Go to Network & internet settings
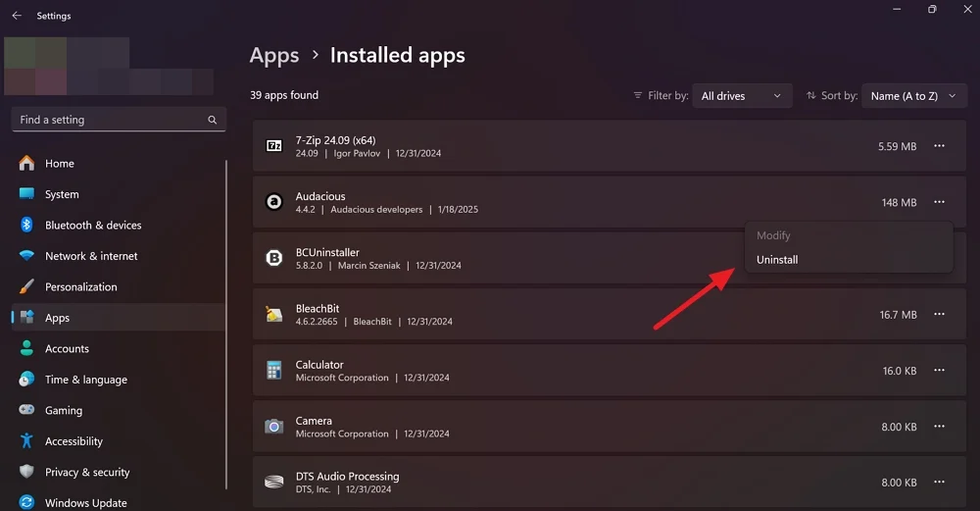Screen dimensions: 980x511 pyautogui.click(x=119, y=256)
